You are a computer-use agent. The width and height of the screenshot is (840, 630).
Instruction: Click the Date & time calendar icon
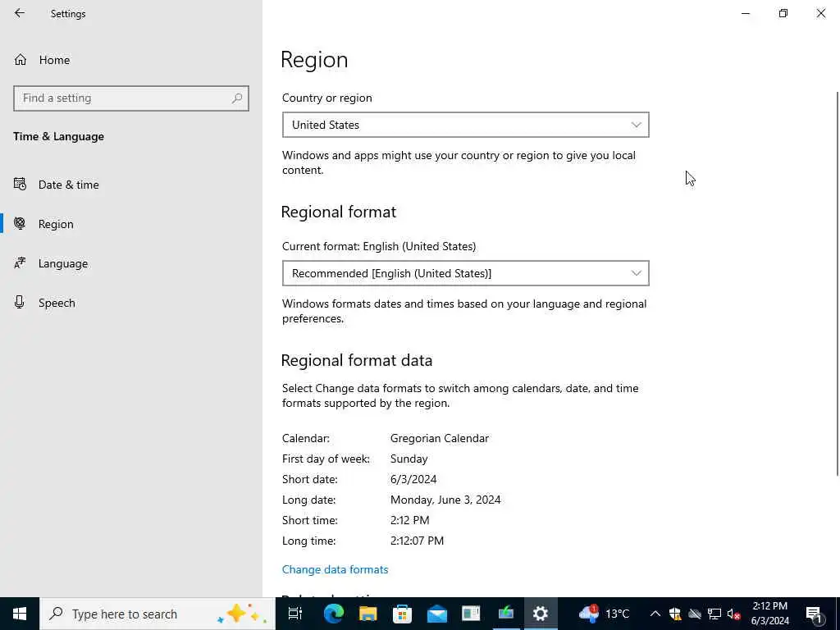tap(20, 185)
